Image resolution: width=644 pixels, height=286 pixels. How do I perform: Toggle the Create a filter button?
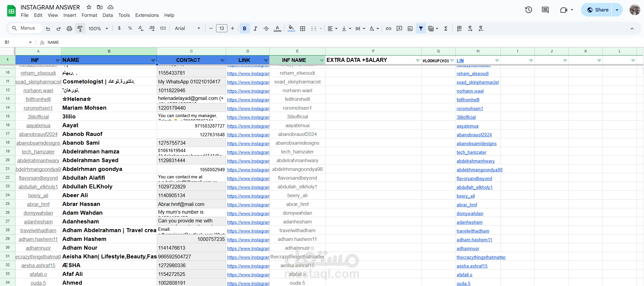tap(421, 29)
